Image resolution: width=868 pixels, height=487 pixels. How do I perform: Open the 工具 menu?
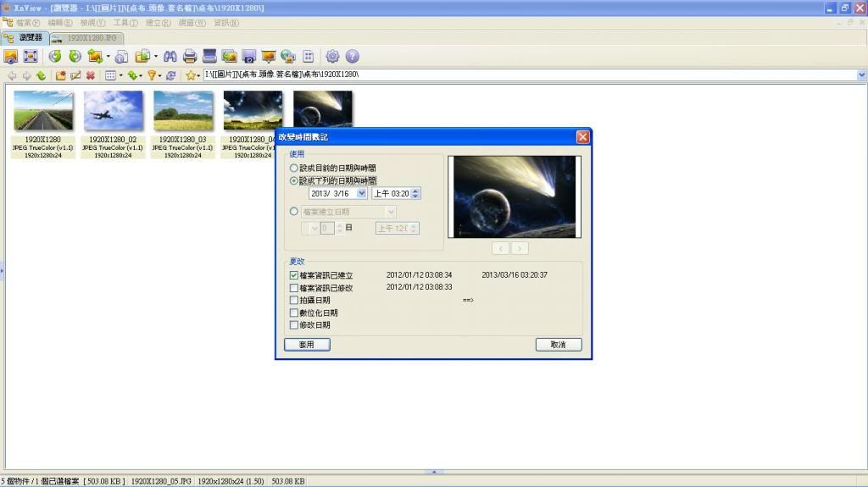[125, 22]
